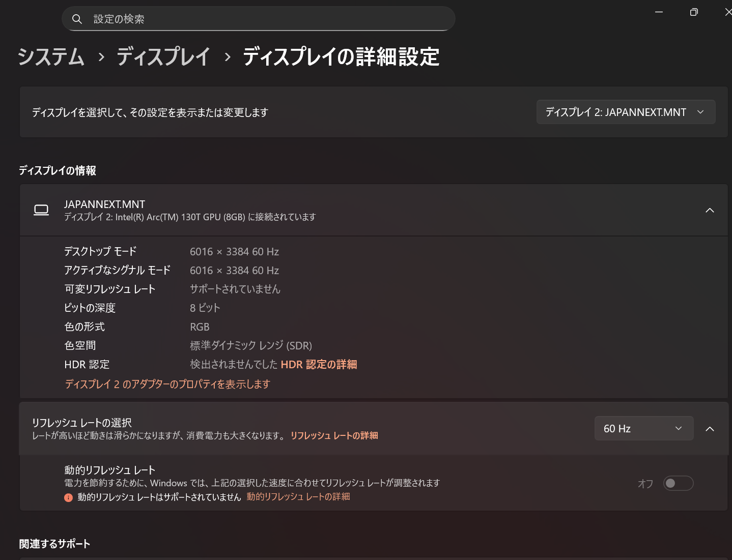Image resolution: width=732 pixels, height=560 pixels.
Task: Click the アクティブなシグナル モード label
Action: tap(118, 270)
